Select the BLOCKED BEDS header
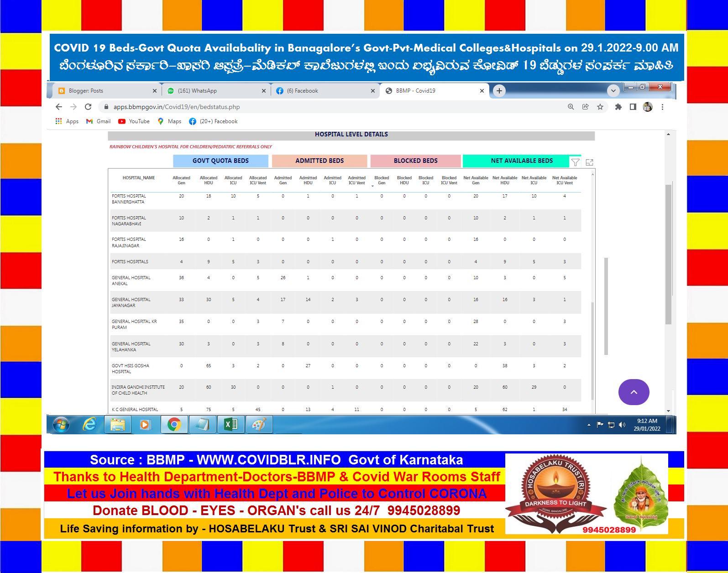 [416, 161]
